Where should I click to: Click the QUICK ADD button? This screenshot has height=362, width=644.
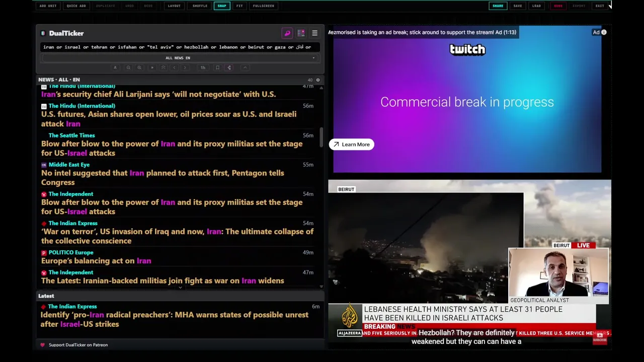(76, 6)
